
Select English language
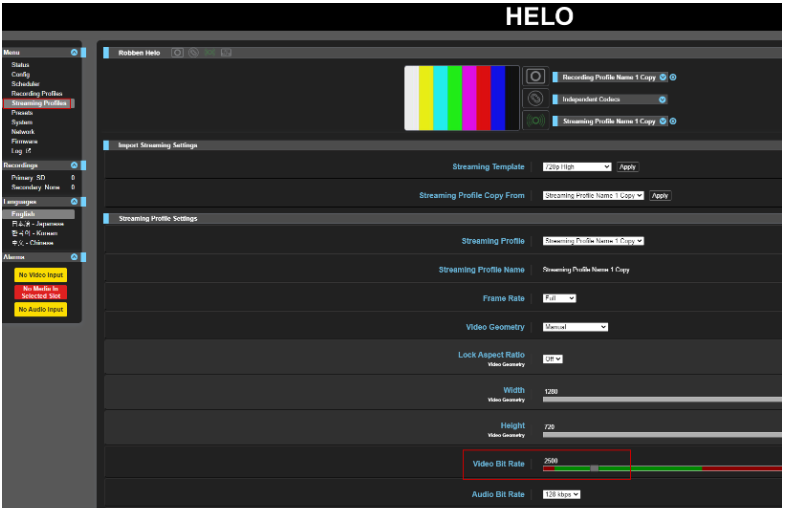click(x=39, y=214)
